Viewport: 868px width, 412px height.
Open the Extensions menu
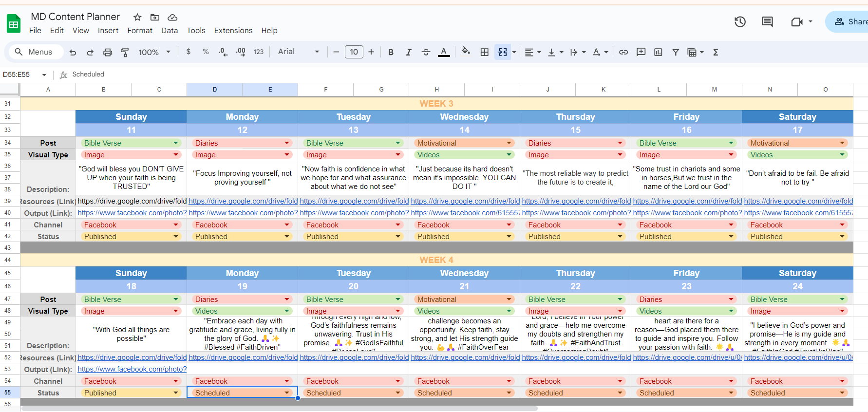[233, 30]
